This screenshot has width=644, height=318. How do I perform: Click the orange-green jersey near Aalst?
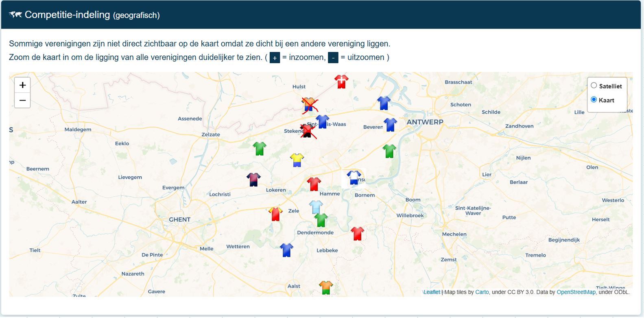point(326,287)
